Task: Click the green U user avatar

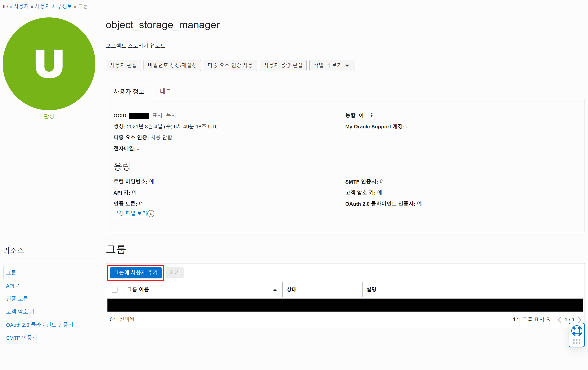Action: [x=49, y=64]
